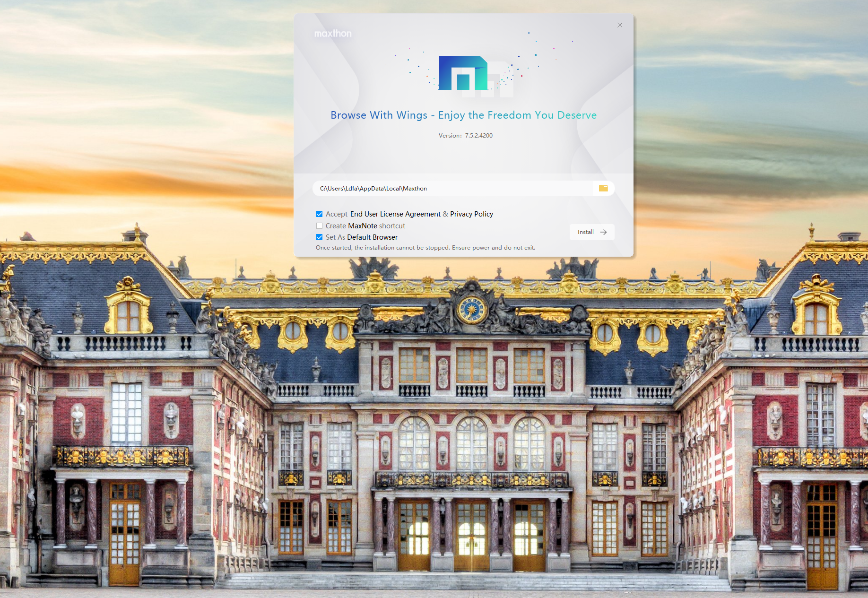This screenshot has height=598, width=868.
Task: Uncheck the Accept license agreement checkbox
Action: click(320, 214)
